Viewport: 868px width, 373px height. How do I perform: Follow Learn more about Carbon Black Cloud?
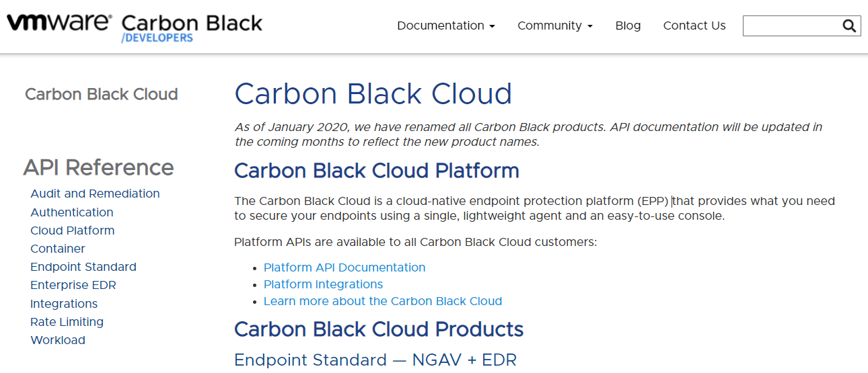pyautogui.click(x=383, y=301)
